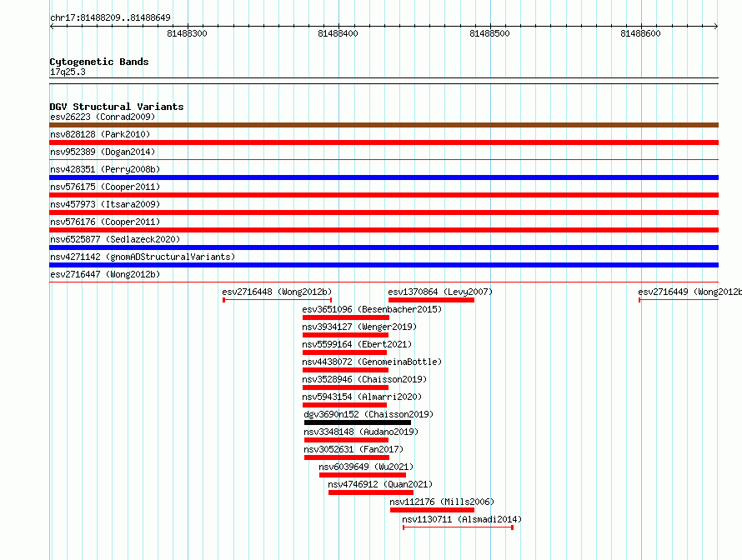This screenshot has height=560, width=742.
Task: Click the 17q25.3 band label
Action: coord(68,72)
